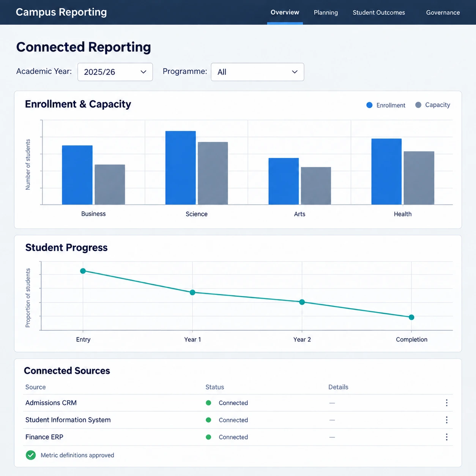This screenshot has height=476, width=476.
Task: Open the Student Outcomes tab
Action: pyautogui.click(x=379, y=13)
